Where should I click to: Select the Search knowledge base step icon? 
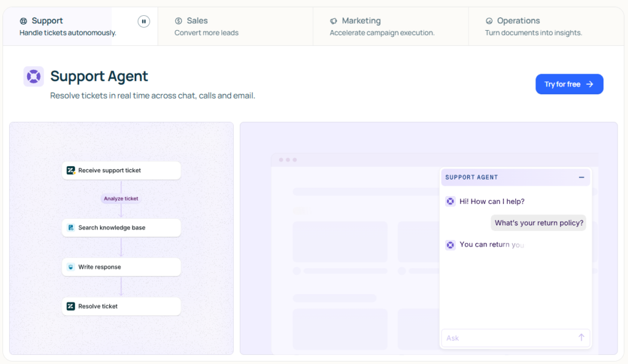point(71,227)
